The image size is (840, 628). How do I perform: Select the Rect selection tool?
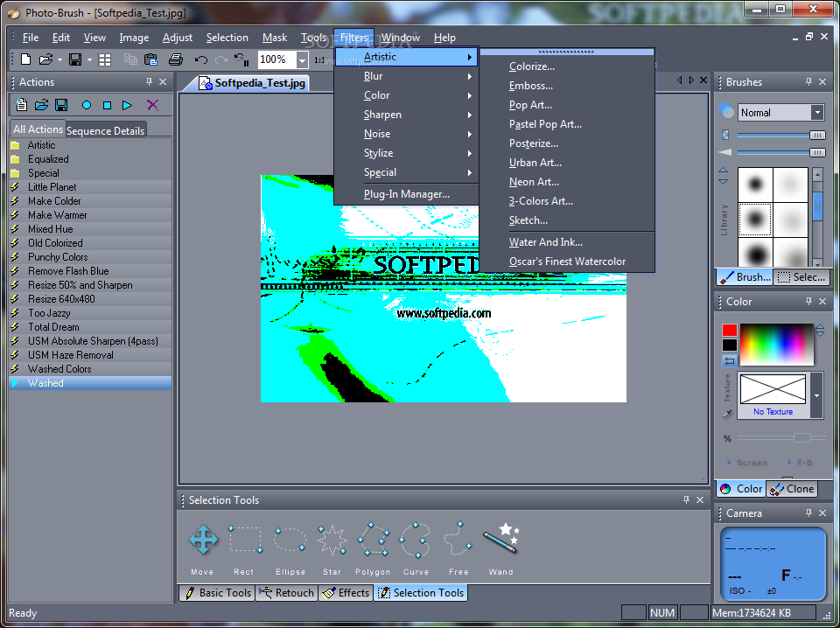coord(245,540)
